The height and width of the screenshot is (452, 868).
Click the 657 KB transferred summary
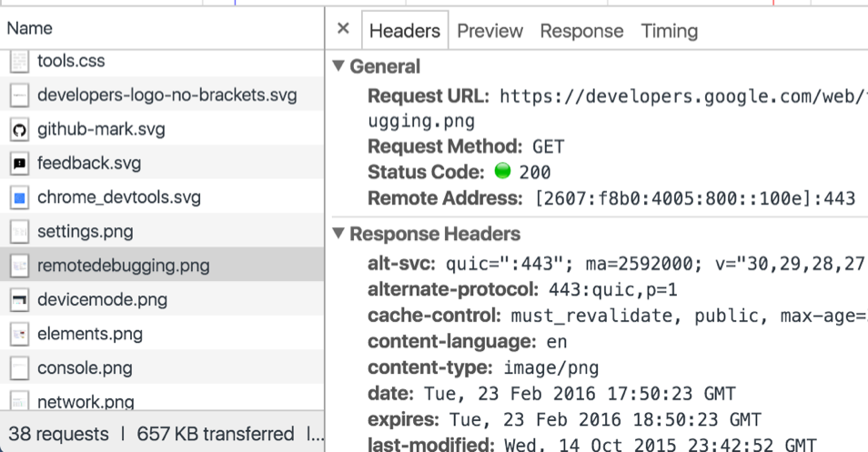coord(216,434)
